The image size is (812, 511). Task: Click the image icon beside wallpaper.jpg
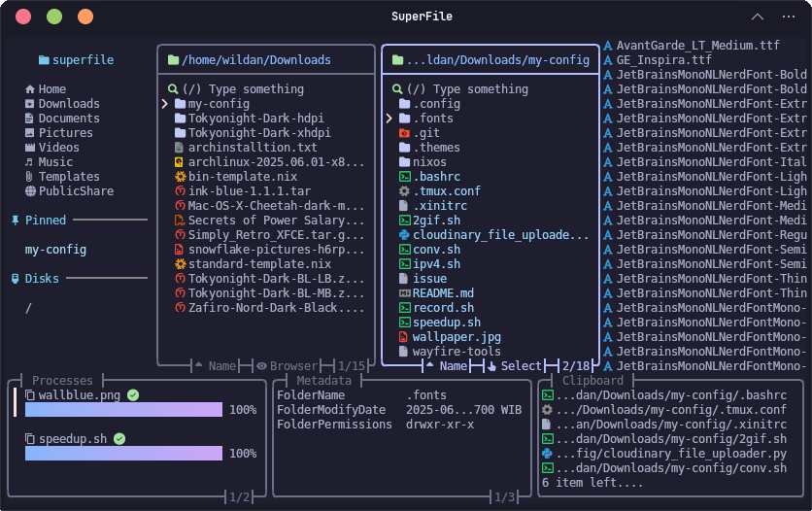[x=403, y=337]
